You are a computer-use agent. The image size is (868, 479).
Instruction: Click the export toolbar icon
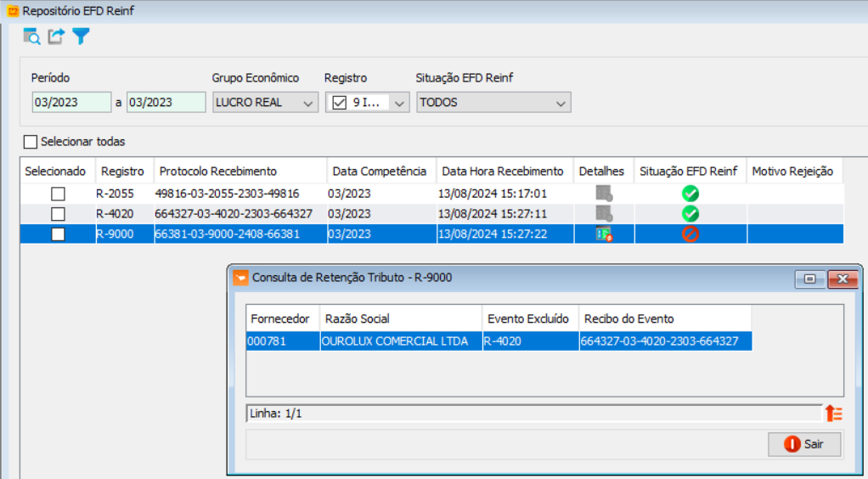point(56,37)
